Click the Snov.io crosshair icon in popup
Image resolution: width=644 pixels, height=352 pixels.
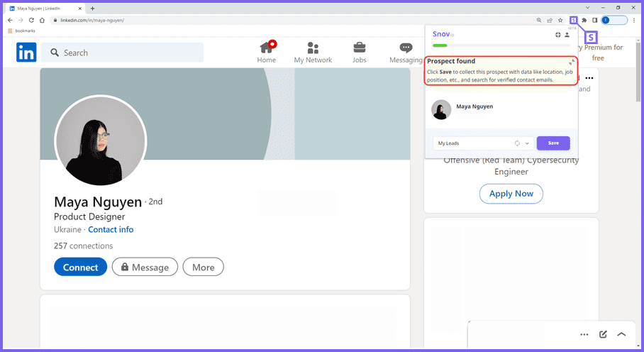click(557, 34)
